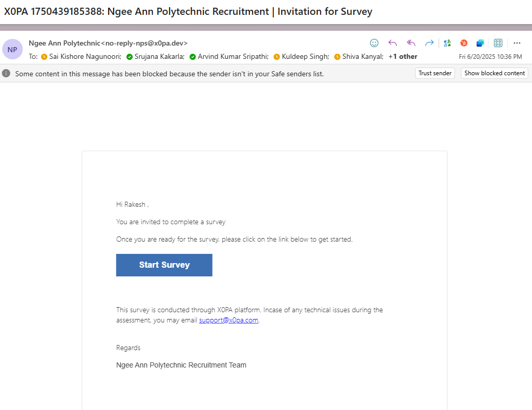Screen dimensions: 532x410
Task: Click the blue Viva Insights add-in icon
Action: pyautogui.click(x=480, y=43)
